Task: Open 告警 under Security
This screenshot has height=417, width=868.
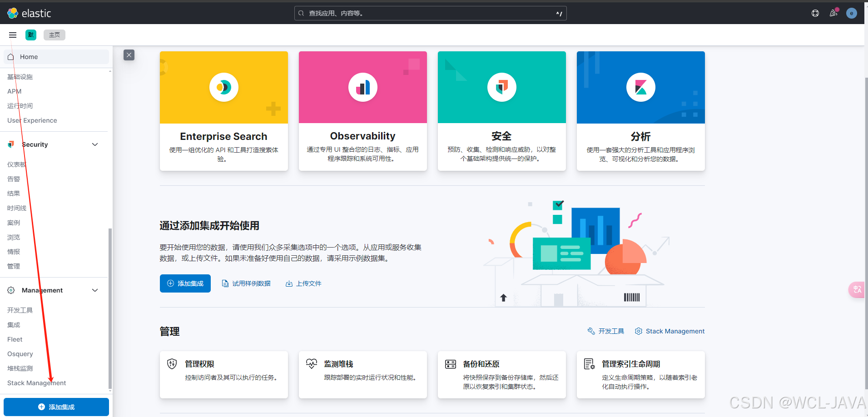Action: [x=14, y=179]
